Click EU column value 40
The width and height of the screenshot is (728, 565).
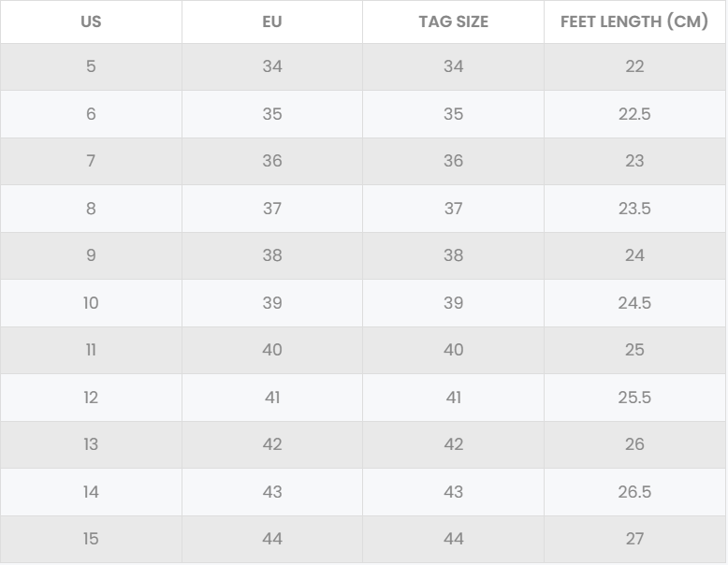click(x=272, y=350)
